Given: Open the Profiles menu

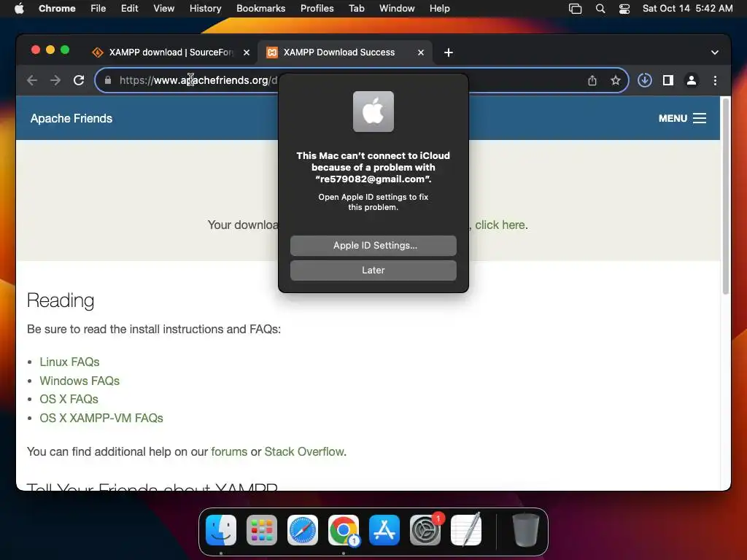Looking at the screenshot, I should [x=317, y=9].
